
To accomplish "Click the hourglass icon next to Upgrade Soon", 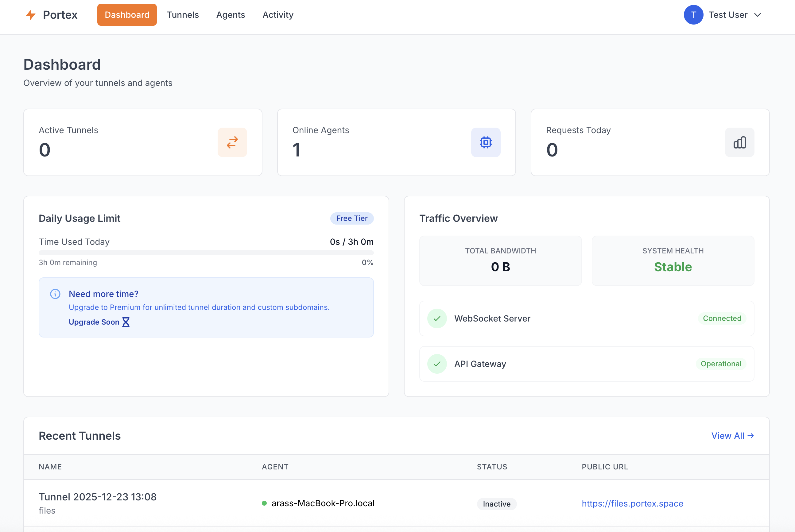I will [x=126, y=322].
